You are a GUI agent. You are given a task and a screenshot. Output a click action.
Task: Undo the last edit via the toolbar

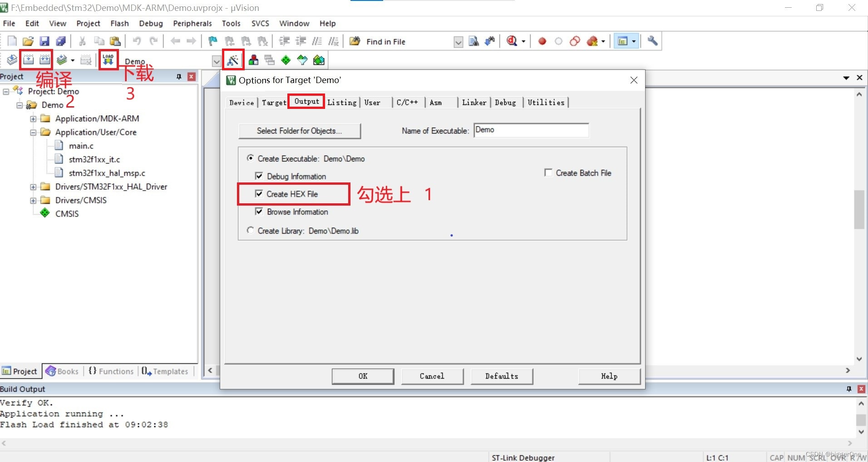pyautogui.click(x=137, y=41)
